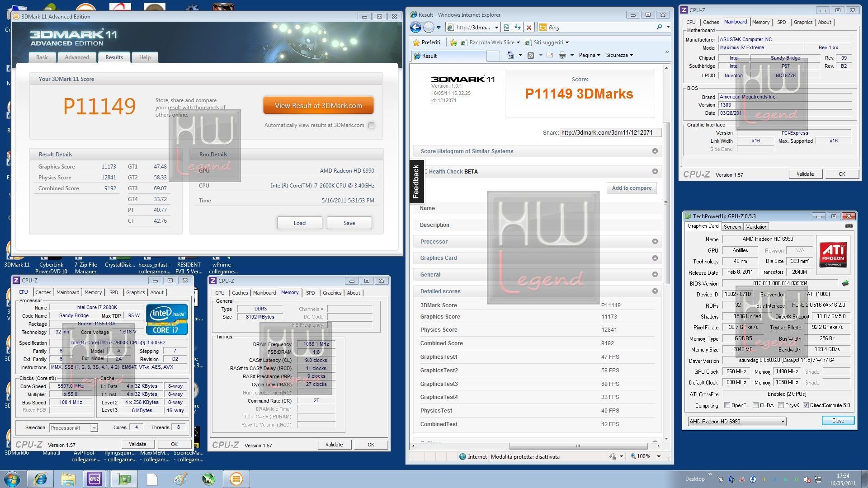The image size is (868, 488).
Task: Refresh the page in Internet Explorer
Action: coord(517,28)
